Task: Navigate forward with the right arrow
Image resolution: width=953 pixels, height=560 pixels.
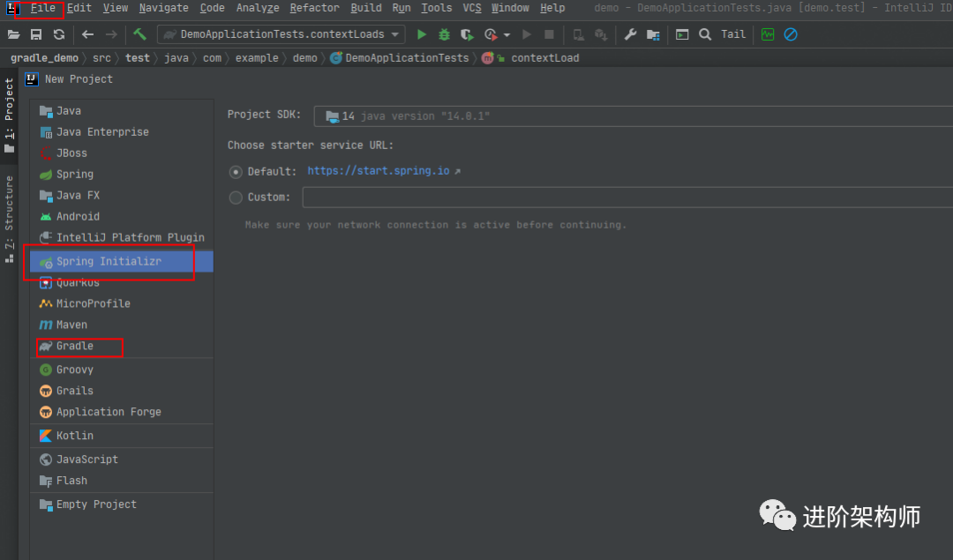Action: [110, 34]
